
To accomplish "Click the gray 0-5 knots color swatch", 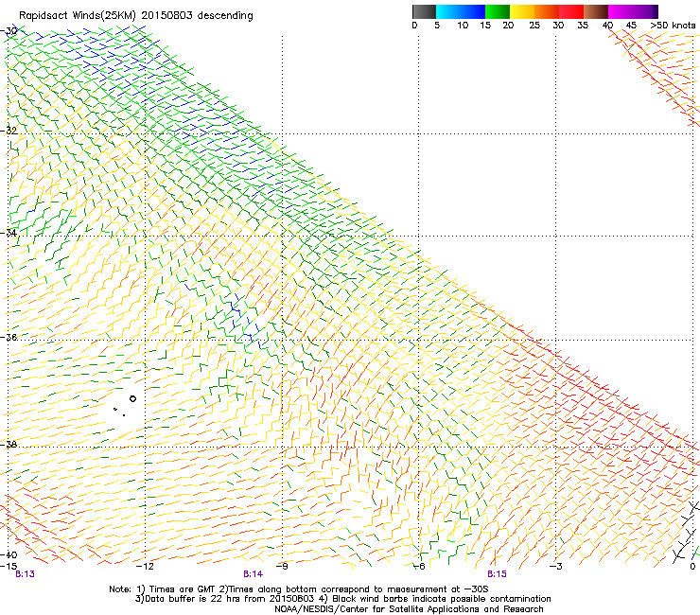I will click(x=424, y=11).
